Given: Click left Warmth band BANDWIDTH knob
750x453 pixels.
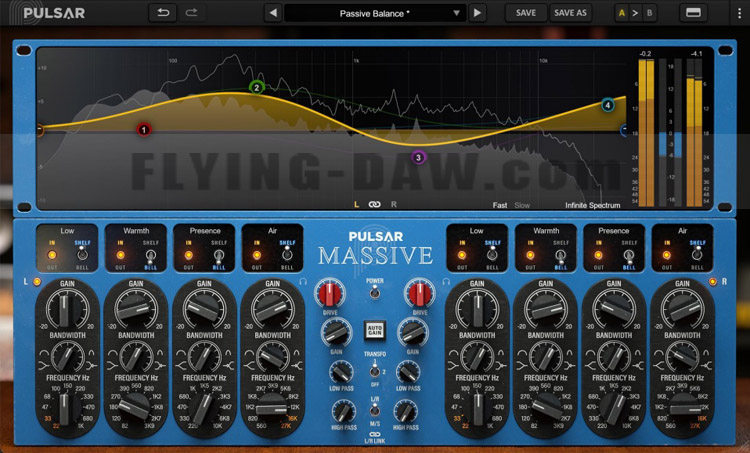Looking at the screenshot, I should click(136, 357).
